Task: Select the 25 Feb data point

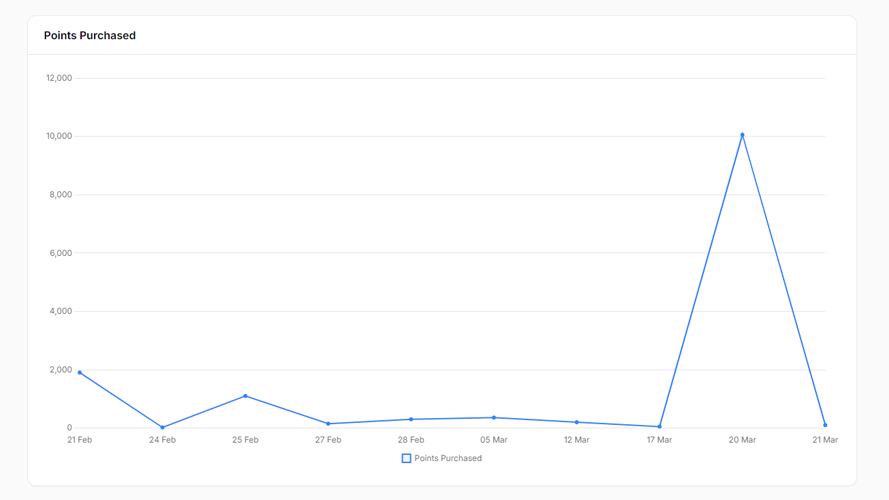Action: (245, 396)
